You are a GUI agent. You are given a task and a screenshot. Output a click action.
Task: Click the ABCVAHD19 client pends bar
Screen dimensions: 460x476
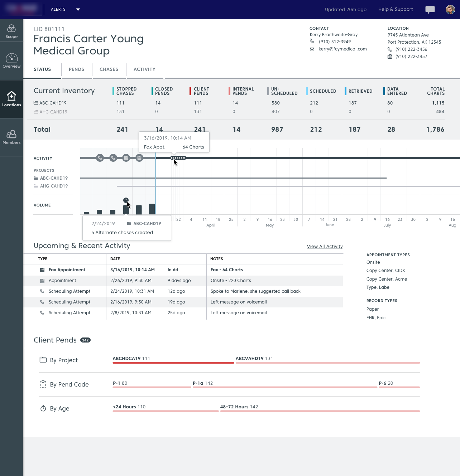click(x=328, y=363)
